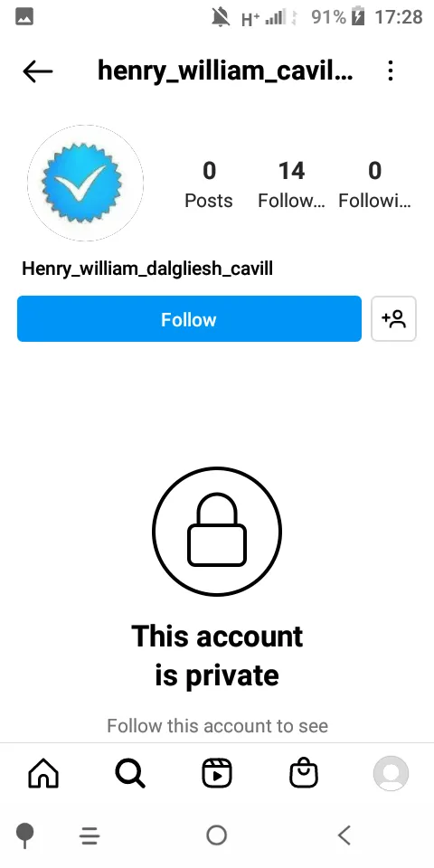Tap the Henry_william_dalgliesh_cavill display name
434x868 pixels.
[147, 269]
